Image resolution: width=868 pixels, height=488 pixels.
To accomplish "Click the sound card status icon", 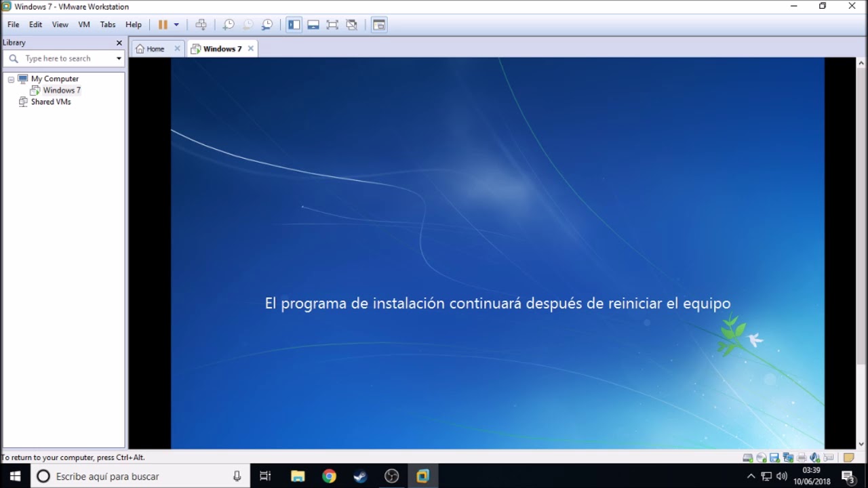I will [815, 457].
